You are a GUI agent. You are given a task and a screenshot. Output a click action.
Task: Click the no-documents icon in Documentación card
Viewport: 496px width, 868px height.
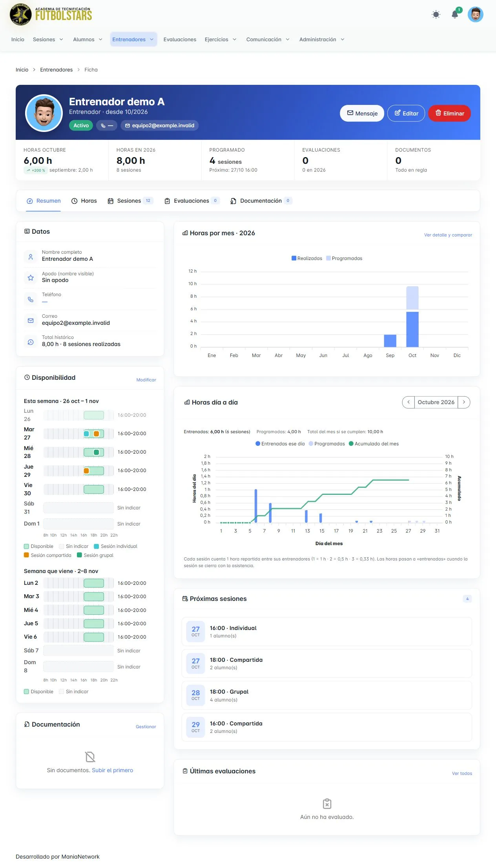point(90,757)
